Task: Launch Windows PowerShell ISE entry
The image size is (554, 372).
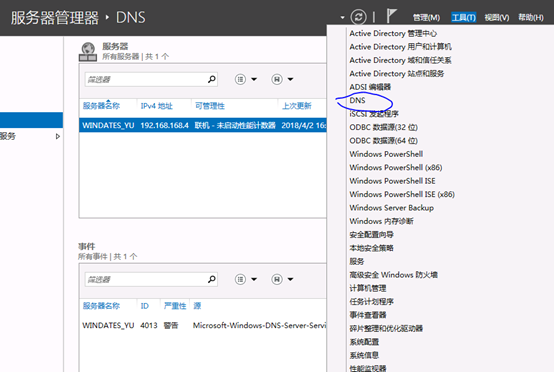Action: coord(392,181)
